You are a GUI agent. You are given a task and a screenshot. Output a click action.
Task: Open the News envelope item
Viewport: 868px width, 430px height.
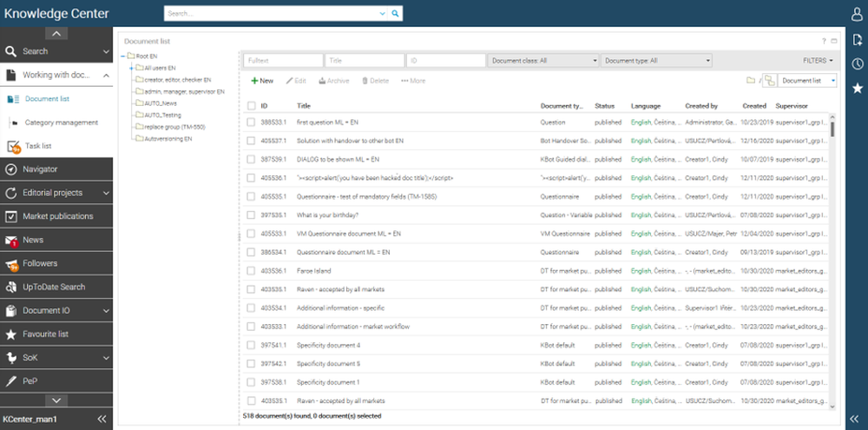tap(56, 240)
